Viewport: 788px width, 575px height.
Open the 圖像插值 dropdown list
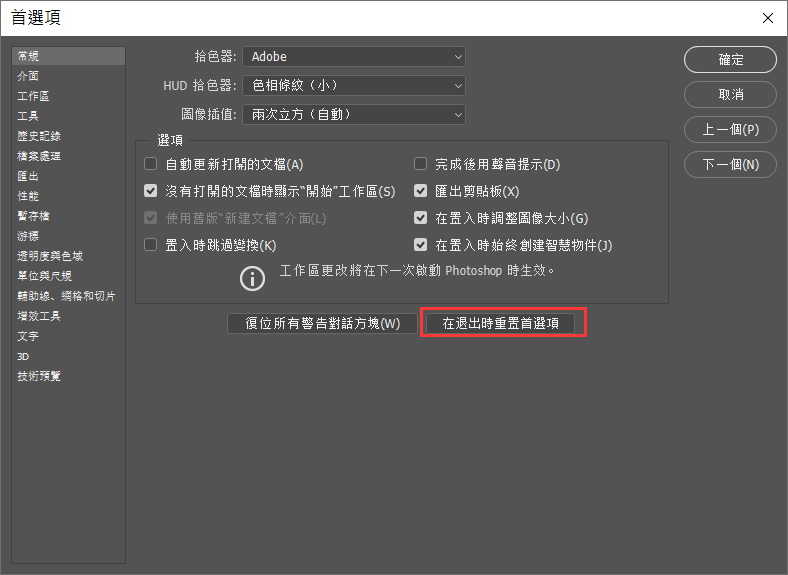click(x=354, y=115)
